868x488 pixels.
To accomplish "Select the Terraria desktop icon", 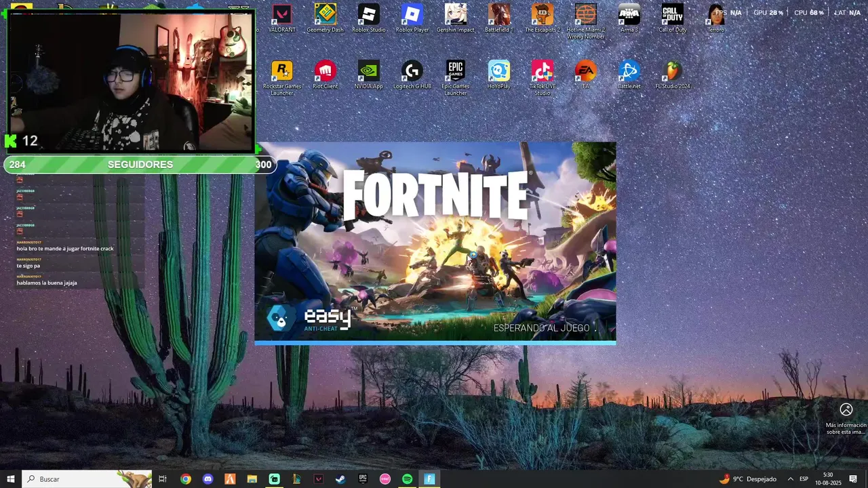I will [x=716, y=18].
